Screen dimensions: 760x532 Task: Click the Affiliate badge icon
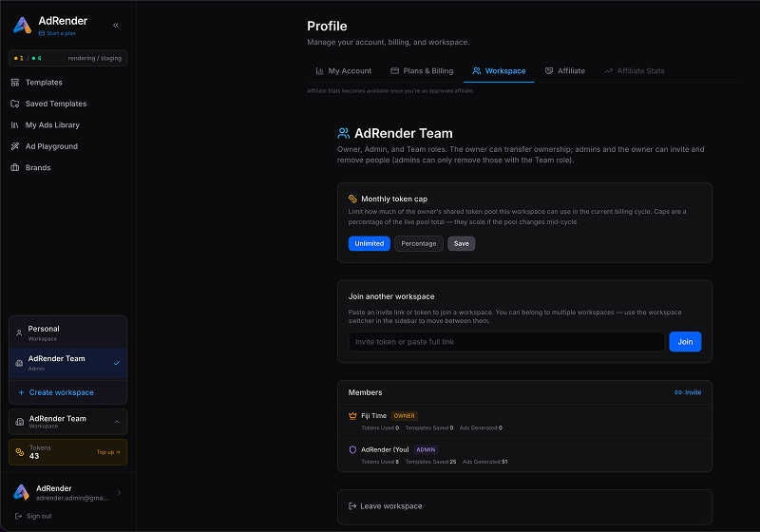549,70
